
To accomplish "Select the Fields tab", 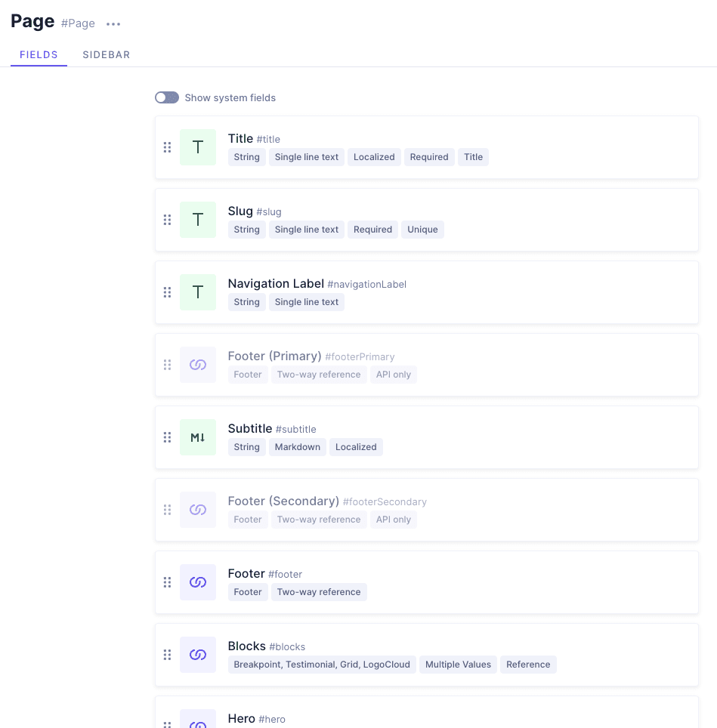I will pos(39,55).
